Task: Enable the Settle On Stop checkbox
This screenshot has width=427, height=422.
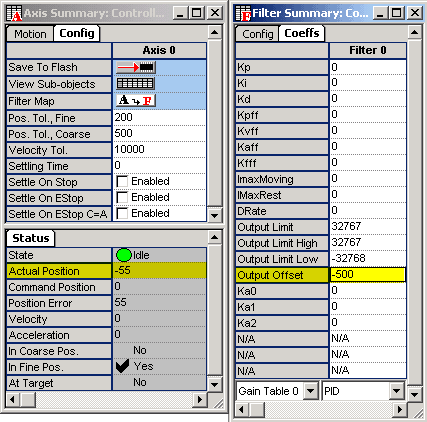Action: 122,182
